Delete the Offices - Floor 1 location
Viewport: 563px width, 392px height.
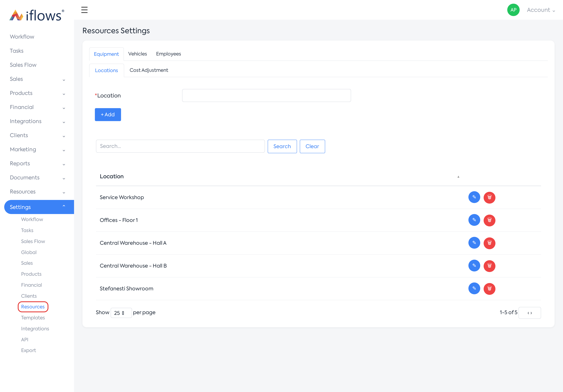[x=489, y=220]
